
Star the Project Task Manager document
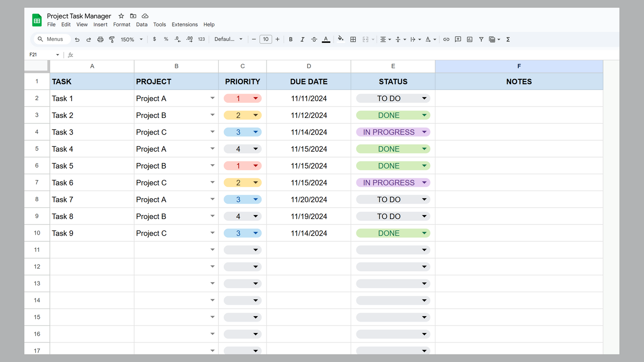tap(121, 16)
